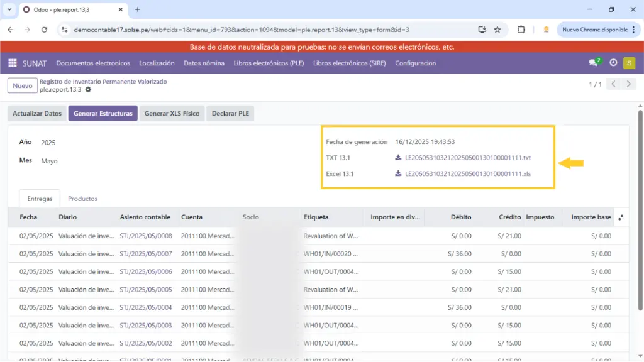Expand the Libros electrónicos (PLE) menu
The image size is (644, 362).
(x=269, y=63)
